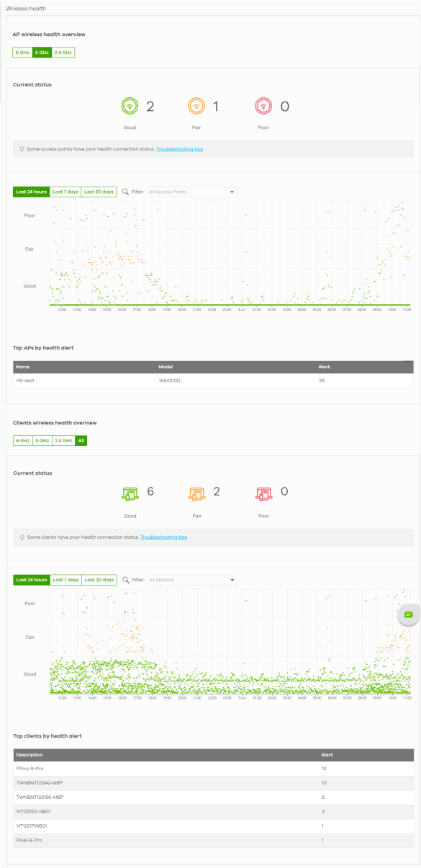421x868 pixels.
Task: Select the HS-seat row in the Top APs table
Action: click(x=213, y=380)
